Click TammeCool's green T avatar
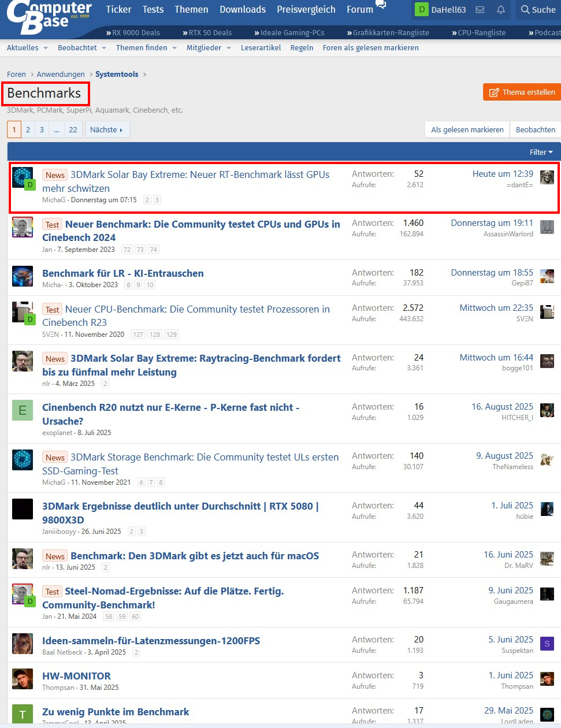 tap(23, 715)
